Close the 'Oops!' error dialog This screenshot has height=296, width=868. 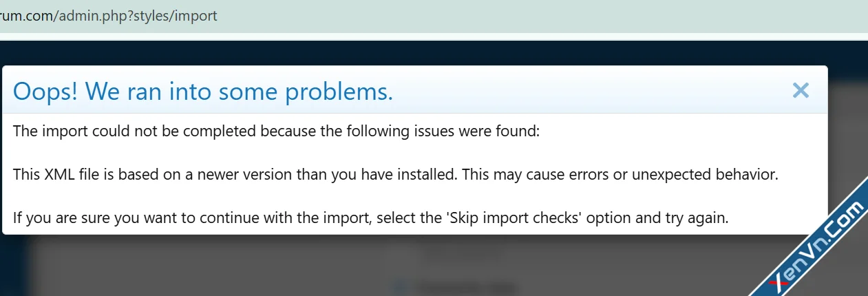coord(800,90)
